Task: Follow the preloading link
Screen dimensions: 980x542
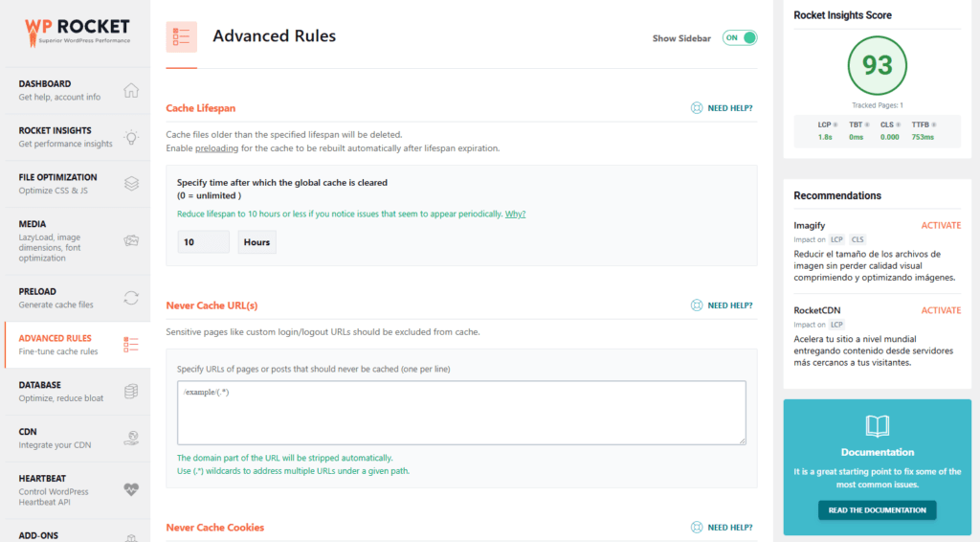Action: (216, 148)
